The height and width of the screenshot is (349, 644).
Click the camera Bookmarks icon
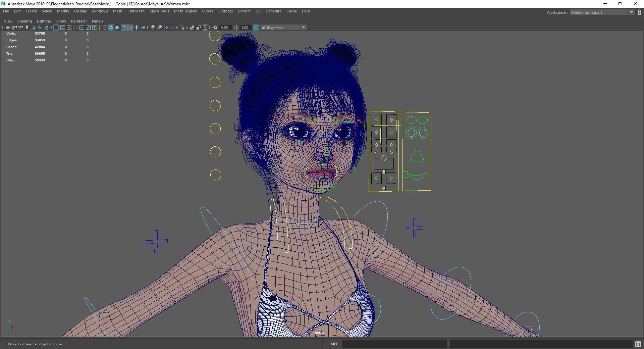coord(27,28)
